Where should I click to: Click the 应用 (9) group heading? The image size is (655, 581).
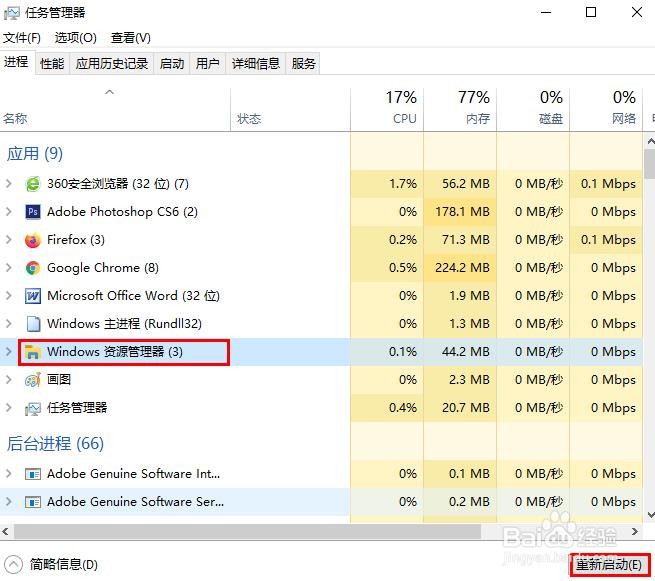coord(35,154)
